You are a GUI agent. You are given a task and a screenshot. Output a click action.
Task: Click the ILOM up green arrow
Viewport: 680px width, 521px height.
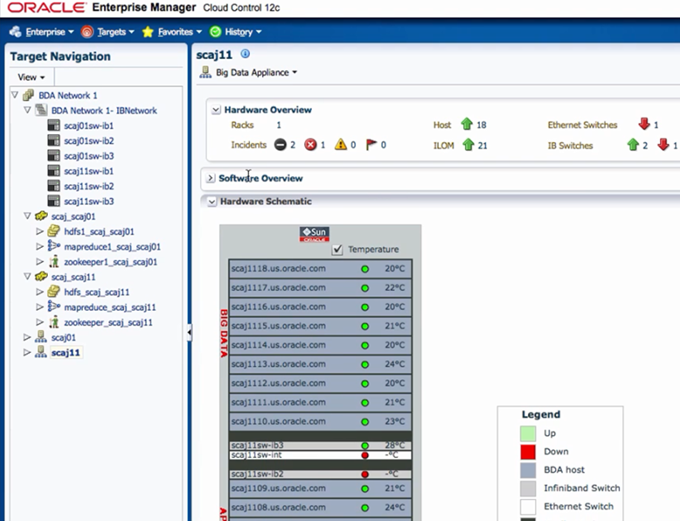468,144
